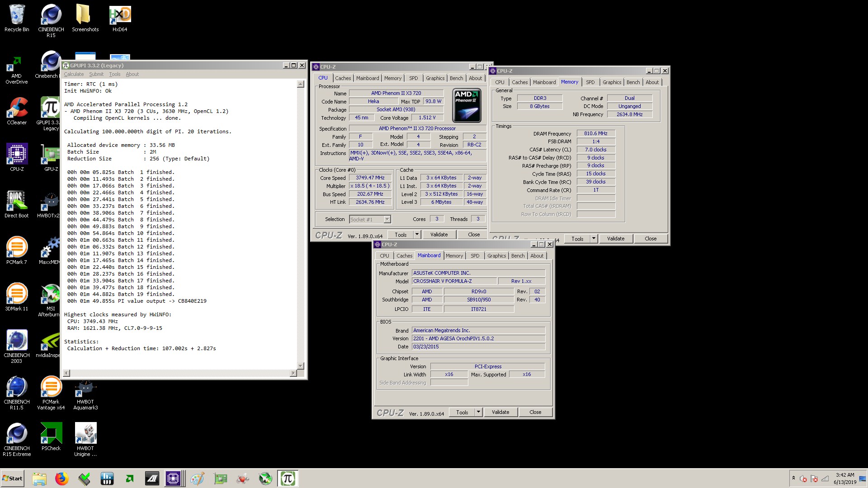Screen dimensions: 868x488
Task: Open AMD OverDrive desktop shortcut
Action: pos(17,70)
